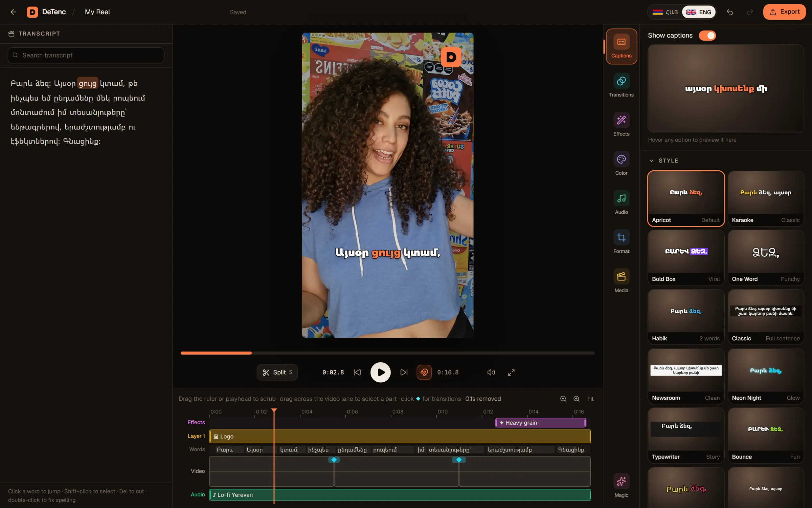Open the Effects panel icon

[x=621, y=120]
